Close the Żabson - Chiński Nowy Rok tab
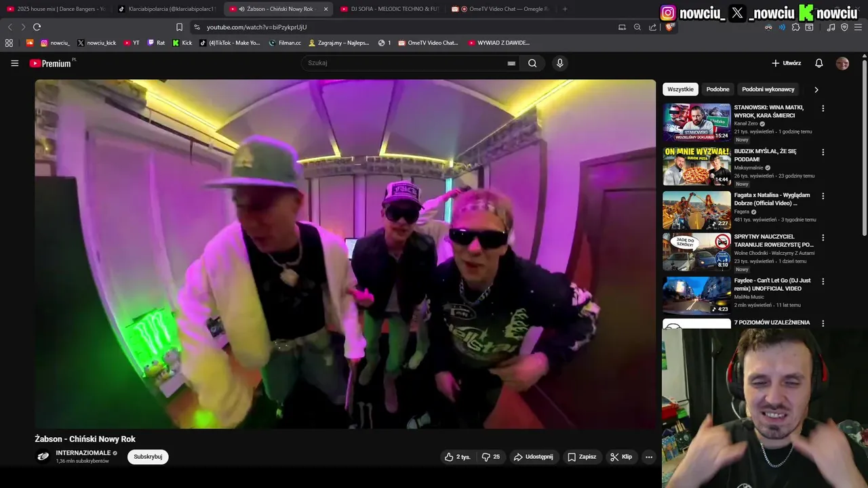Viewport: 868px width, 488px height. tap(325, 9)
